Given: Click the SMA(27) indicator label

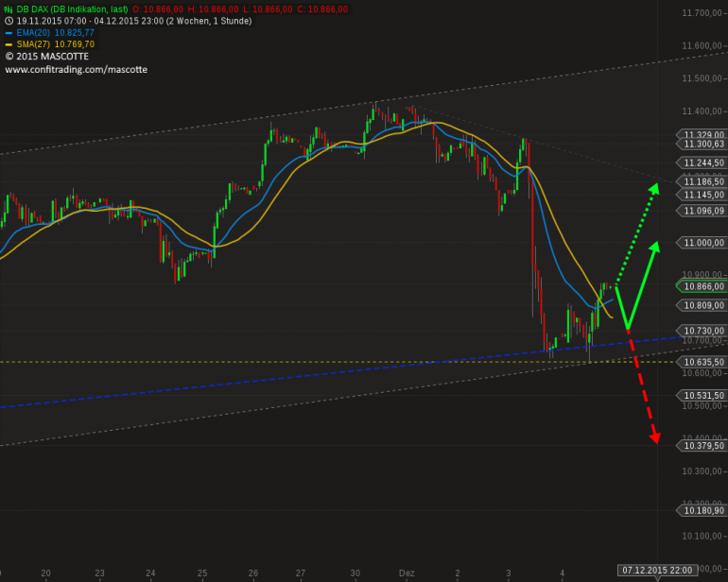Looking at the screenshot, I should [x=33, y=44].
